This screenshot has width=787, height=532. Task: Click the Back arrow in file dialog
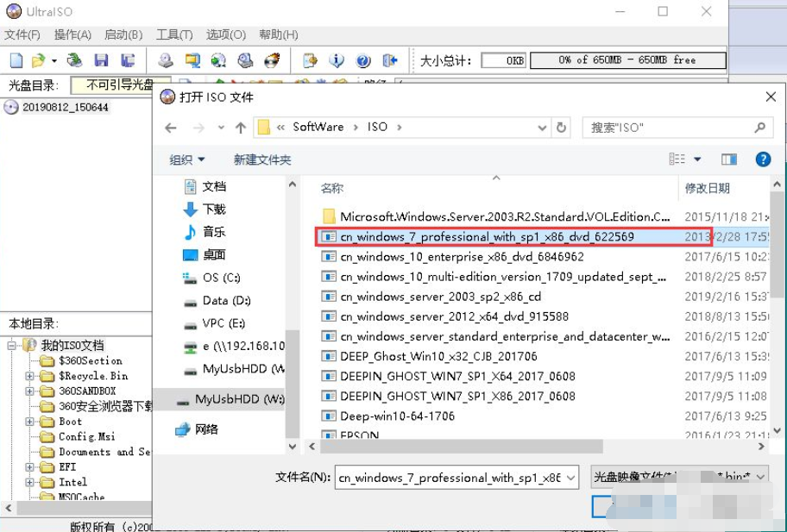[x=171, y=128]
